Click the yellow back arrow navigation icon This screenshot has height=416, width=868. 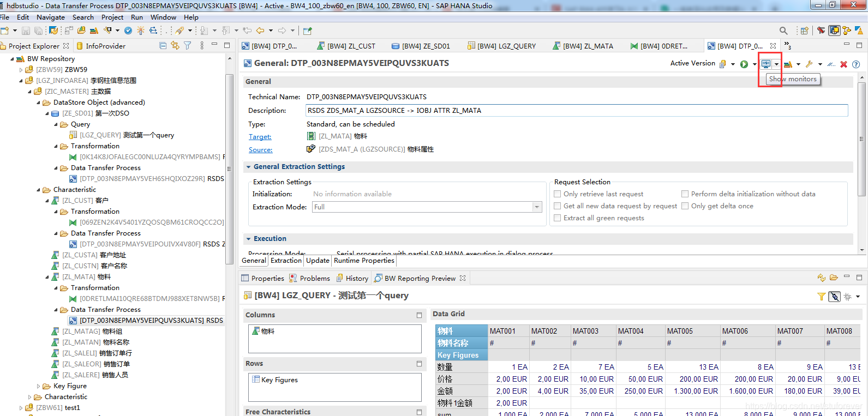[x=260, y=31]
